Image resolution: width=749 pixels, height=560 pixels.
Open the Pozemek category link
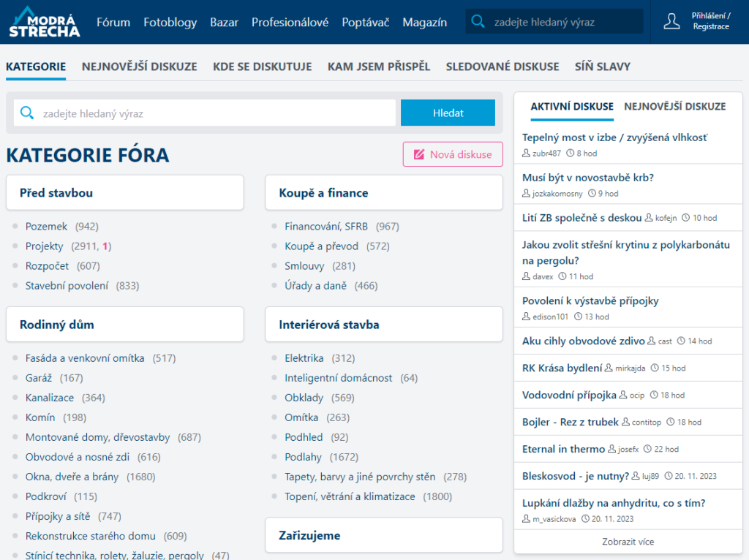tap(46, 227)
